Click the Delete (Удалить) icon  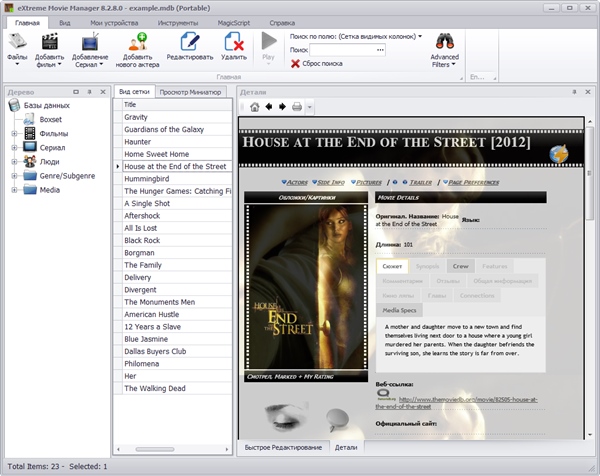[234, 42]
